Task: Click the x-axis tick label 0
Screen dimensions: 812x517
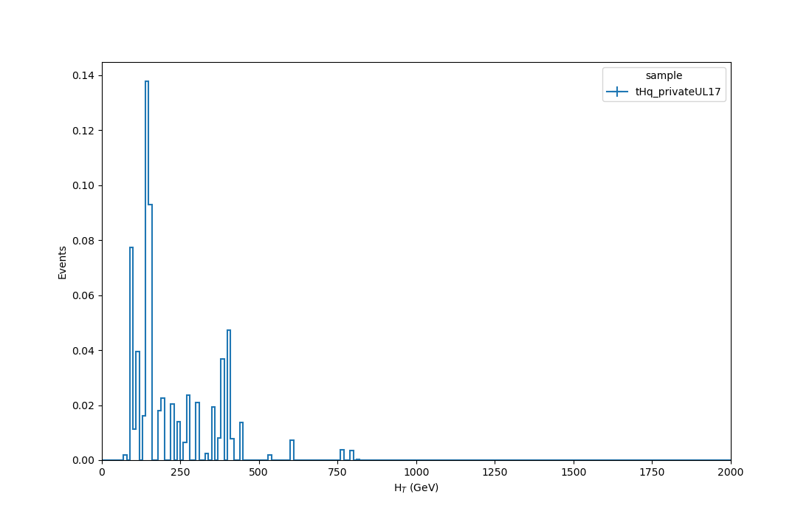Action: click(102, 472)
